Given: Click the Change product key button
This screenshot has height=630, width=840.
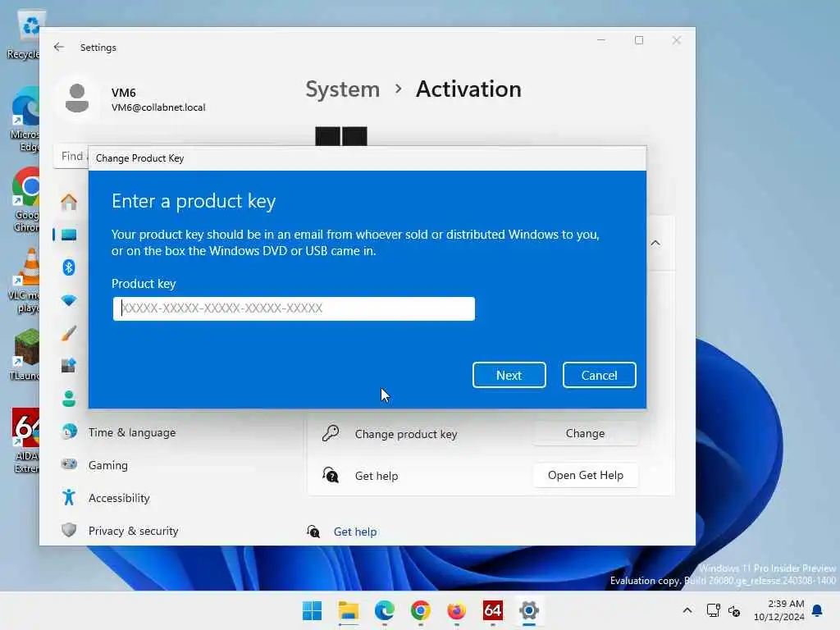Looking at the screenshot, I should coord(585,433).
